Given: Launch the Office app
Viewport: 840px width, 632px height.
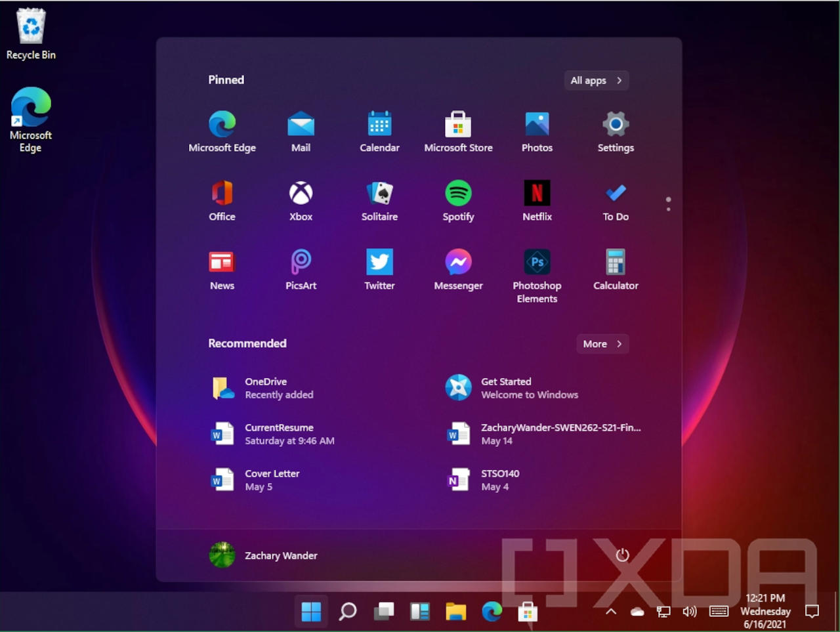Looking at the screenshot, I should coord(222,201).
